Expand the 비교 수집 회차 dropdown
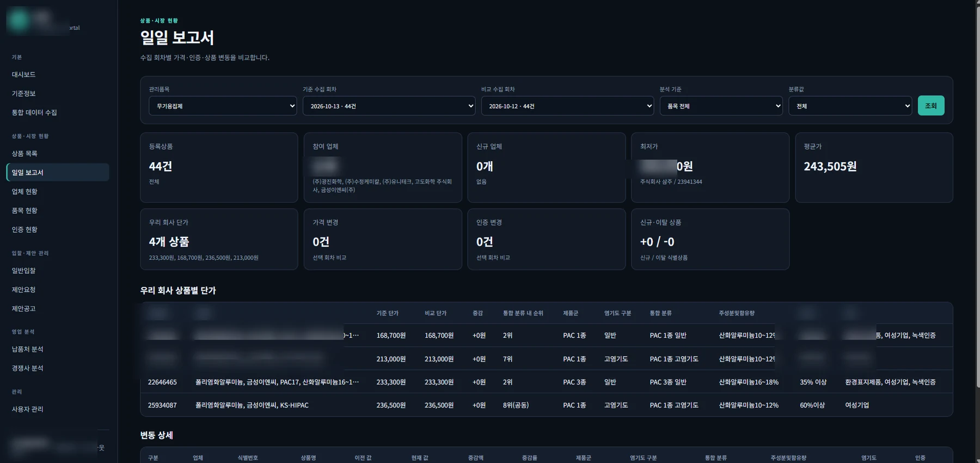The width and height of the screenshot is (980, 463). (567, 106)
